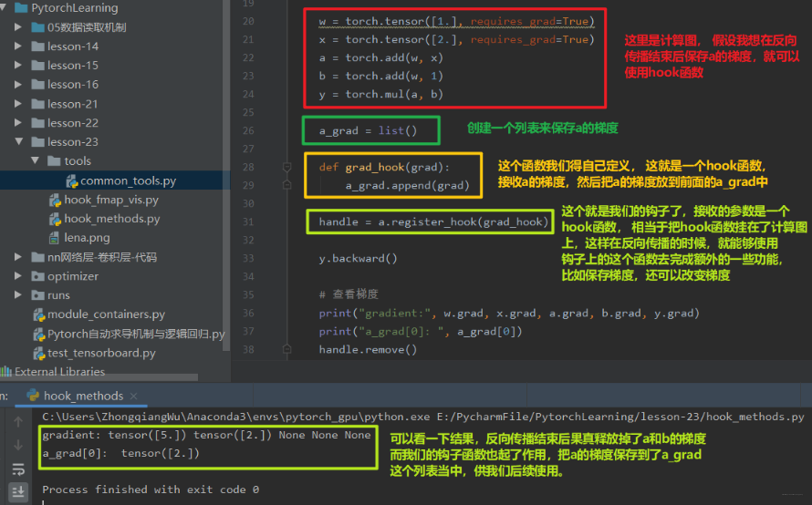
Task: Click the tools folder icon
Action: coord(54,161)
